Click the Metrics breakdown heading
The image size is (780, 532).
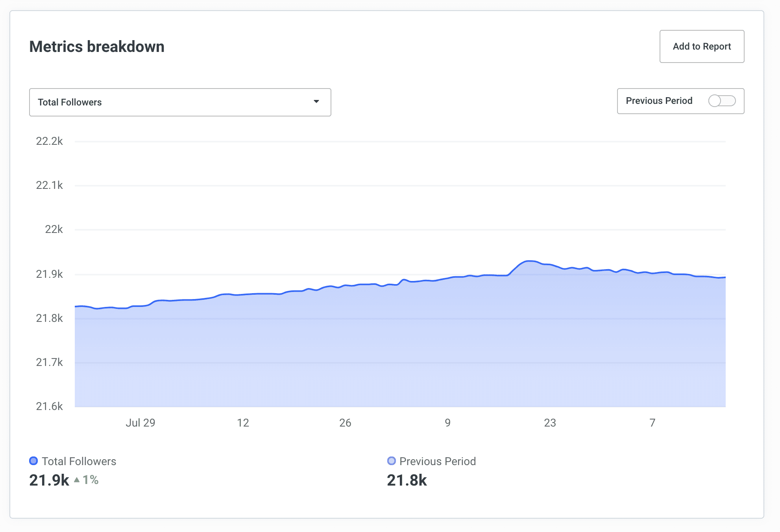pyautogui.click(x=97, y=46)
